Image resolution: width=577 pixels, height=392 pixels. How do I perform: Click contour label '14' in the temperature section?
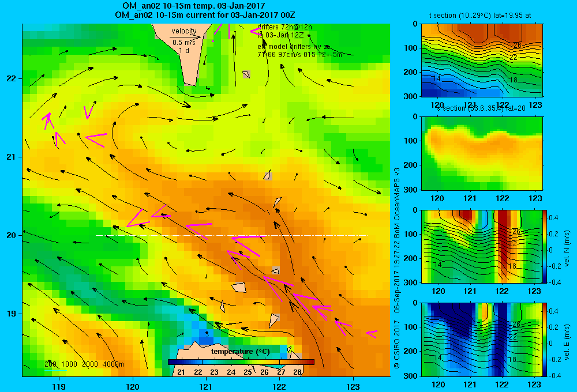[437, 78]
